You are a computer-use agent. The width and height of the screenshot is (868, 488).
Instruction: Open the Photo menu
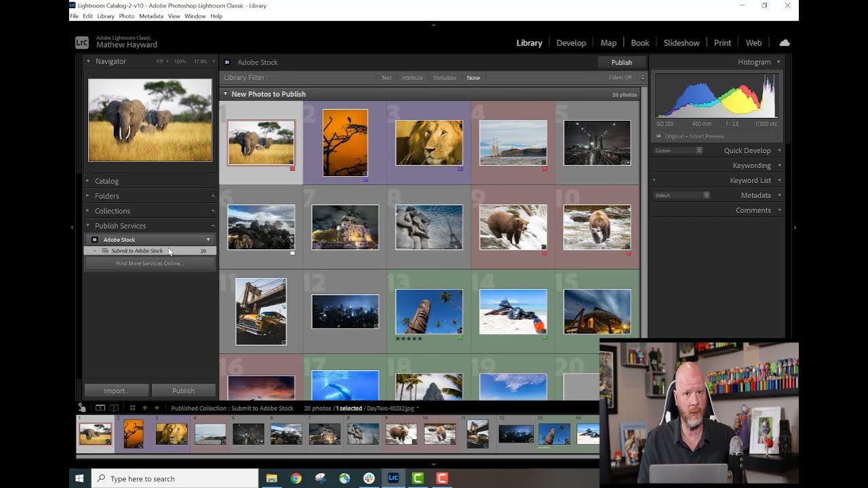(x=127, y=16)
